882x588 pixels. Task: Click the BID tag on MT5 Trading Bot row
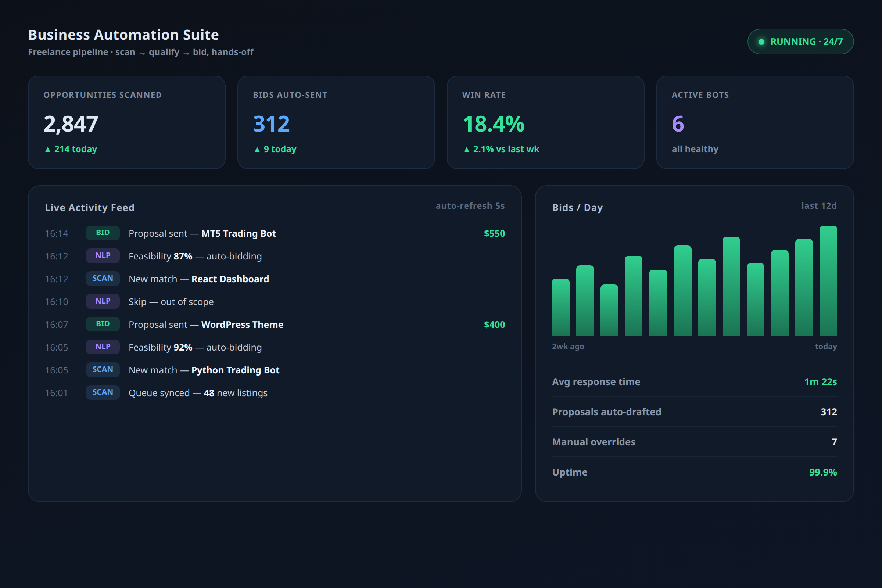tap(103, 233)
